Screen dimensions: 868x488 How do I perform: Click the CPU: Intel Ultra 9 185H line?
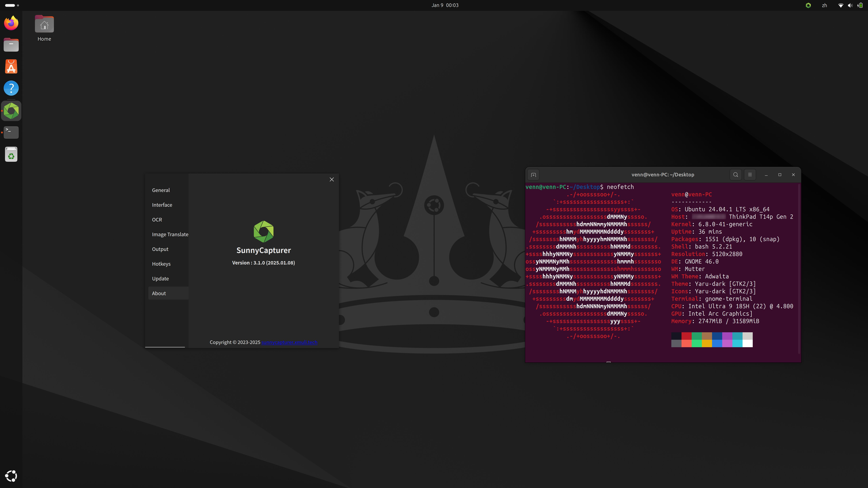pos(732,307)
